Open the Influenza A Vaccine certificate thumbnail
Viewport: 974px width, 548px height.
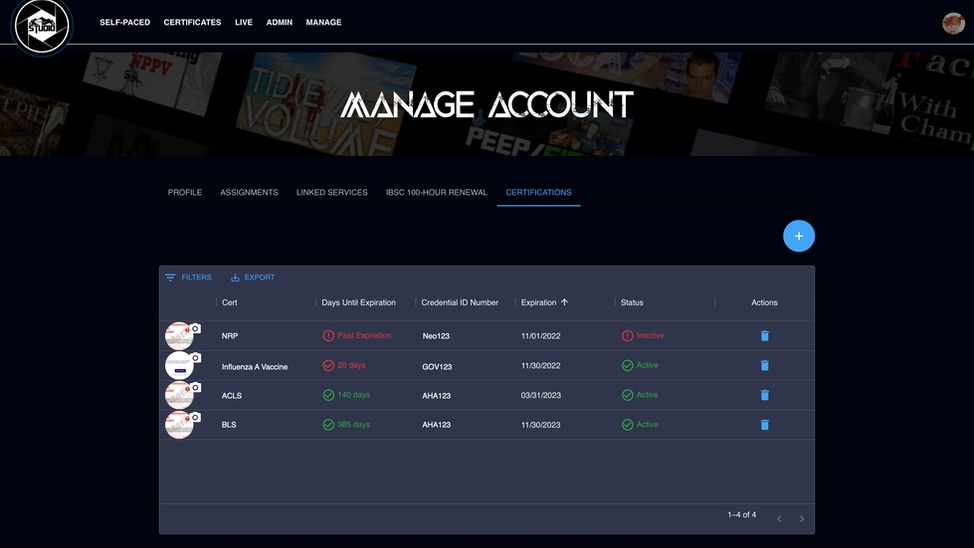click(x=179, y=366)
